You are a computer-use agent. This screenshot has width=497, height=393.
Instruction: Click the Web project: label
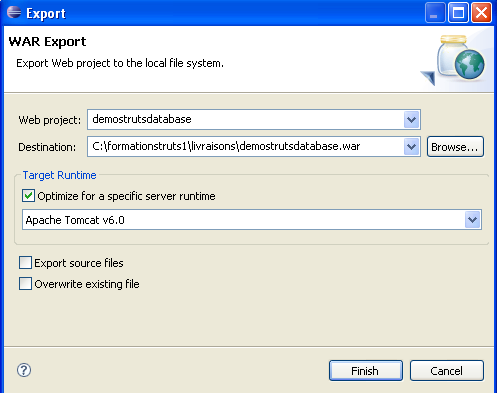(x=50, y=120)
